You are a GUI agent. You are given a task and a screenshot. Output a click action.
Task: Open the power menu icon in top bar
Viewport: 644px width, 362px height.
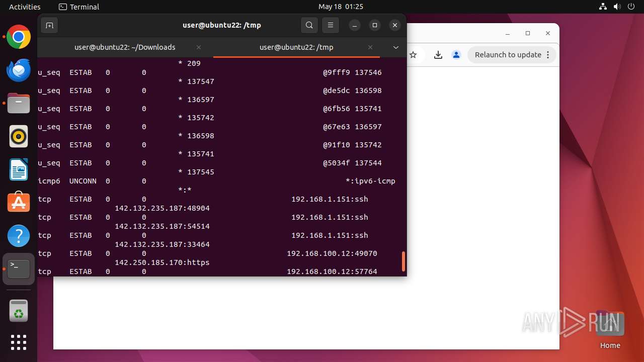tap(630, 7)
